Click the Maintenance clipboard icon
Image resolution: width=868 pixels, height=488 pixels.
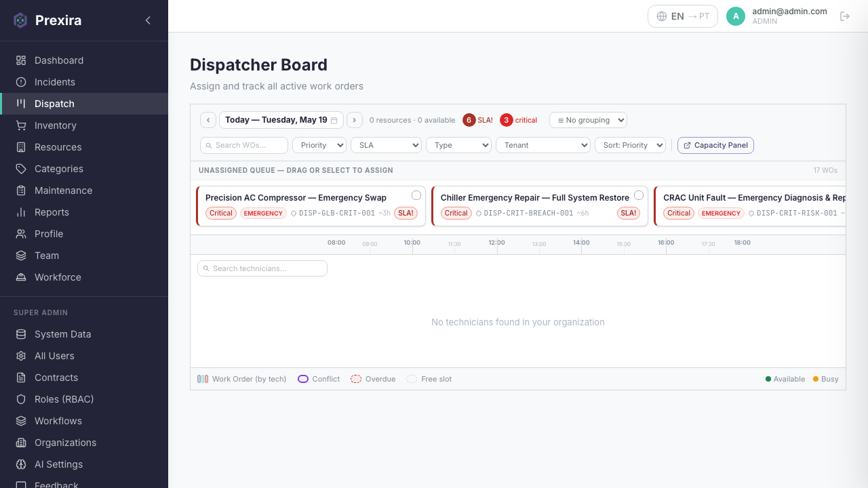coord(21,190)
